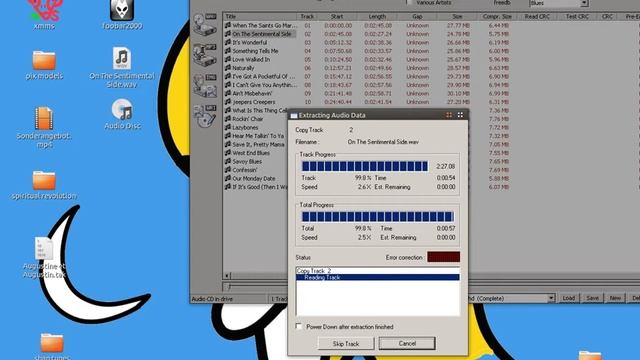Click note icon beside Ain't Misbehavin'
This screenshot has height=360, width=640.
click(x=228, y=93)
